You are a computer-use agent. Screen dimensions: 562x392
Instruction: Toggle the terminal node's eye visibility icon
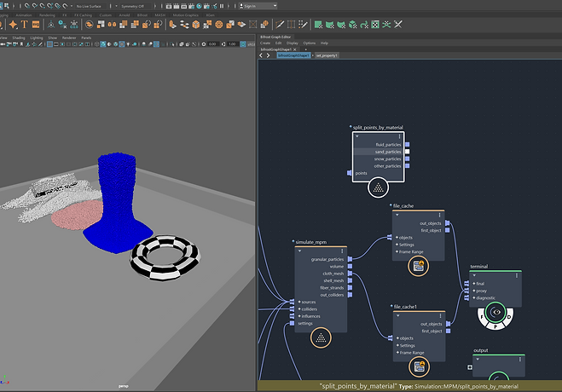(x=496, y=312)
